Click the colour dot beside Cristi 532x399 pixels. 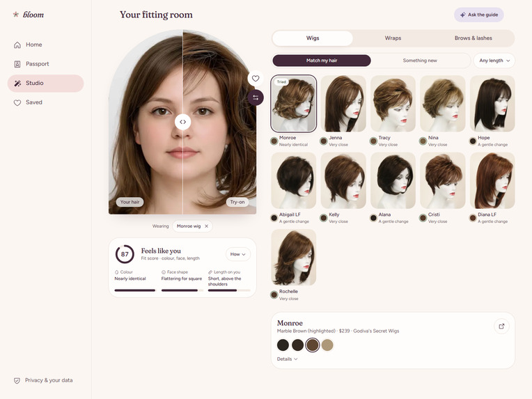[x=423, y=218]
